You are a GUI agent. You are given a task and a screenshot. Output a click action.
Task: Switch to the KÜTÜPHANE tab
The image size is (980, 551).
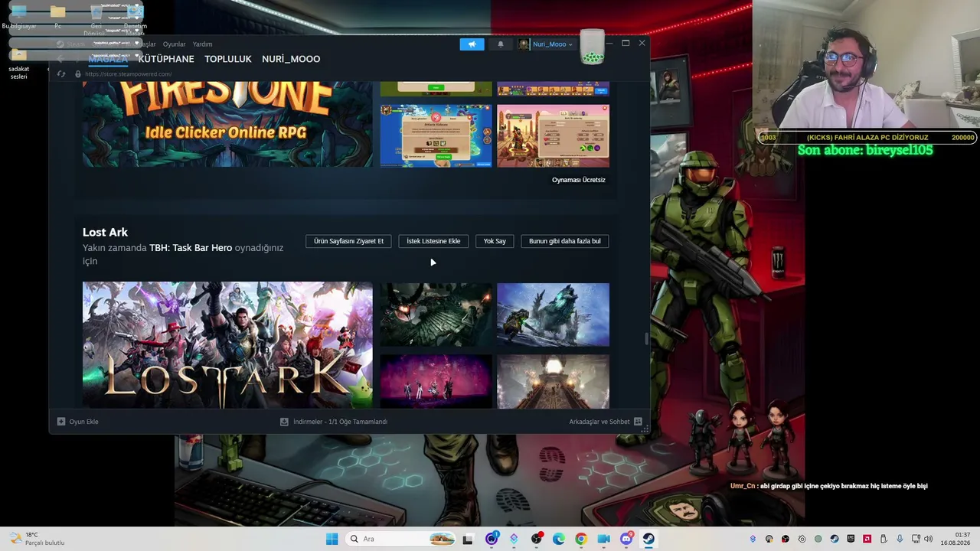pyautogui.click(x=166, y=59)
